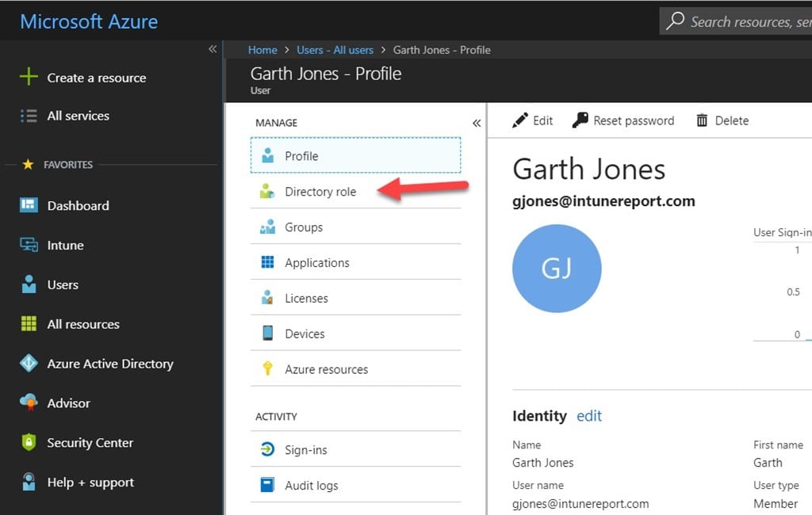
Task: Click the Groups people icon
Action: click(x=267, y=227)
